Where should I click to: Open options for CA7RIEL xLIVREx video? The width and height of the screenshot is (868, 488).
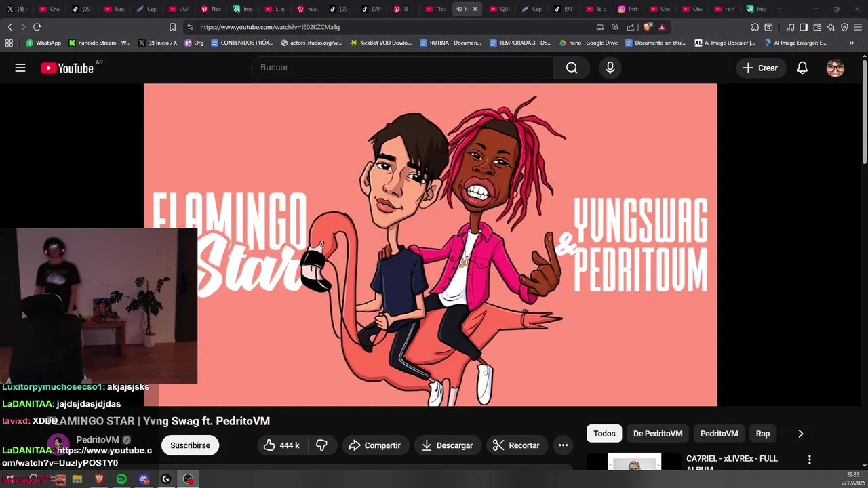tap(809, 460)
